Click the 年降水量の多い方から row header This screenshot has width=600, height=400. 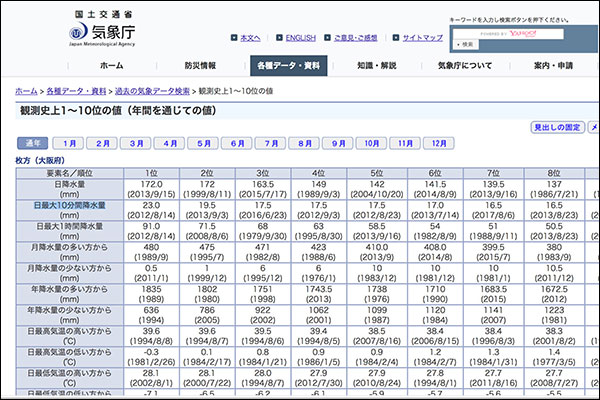tap(70, 294)
